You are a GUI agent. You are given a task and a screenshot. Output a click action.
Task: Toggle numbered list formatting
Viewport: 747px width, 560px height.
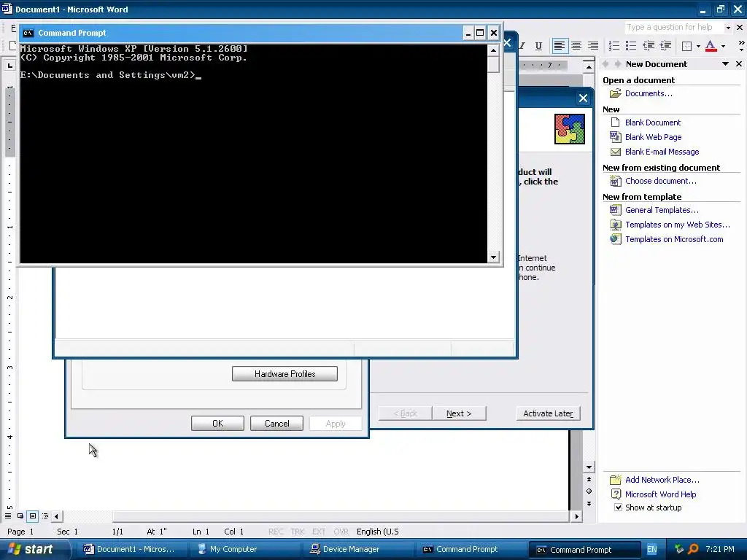click(614, 46)
